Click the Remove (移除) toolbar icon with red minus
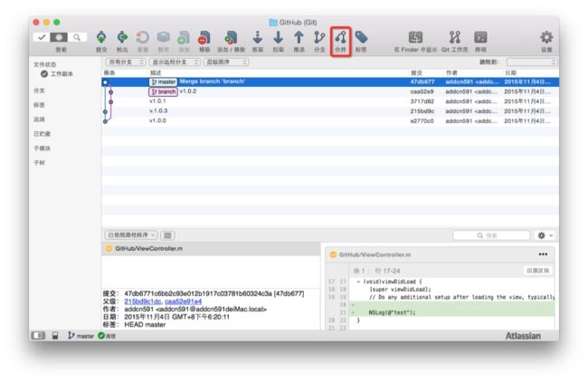 (x=204, y=37)
